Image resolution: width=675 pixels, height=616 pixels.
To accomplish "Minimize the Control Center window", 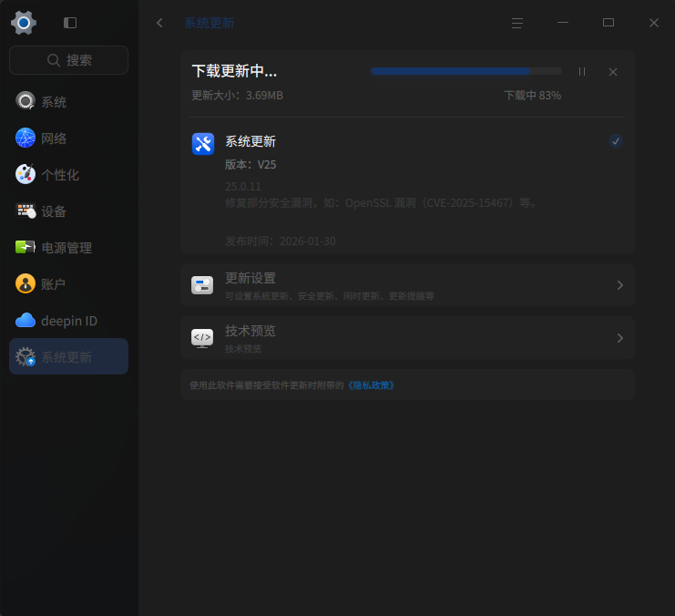I will (563, 23).
